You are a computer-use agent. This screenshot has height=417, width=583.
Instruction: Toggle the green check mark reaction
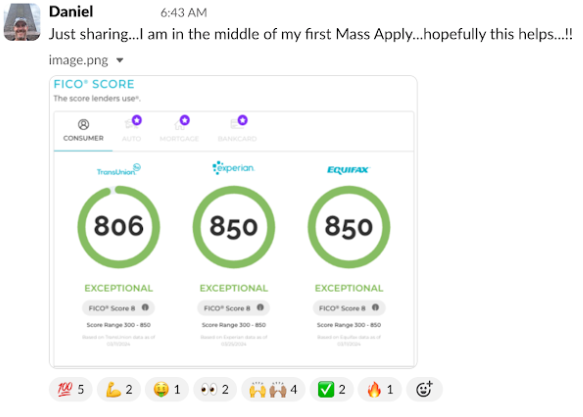pos(332,389)
